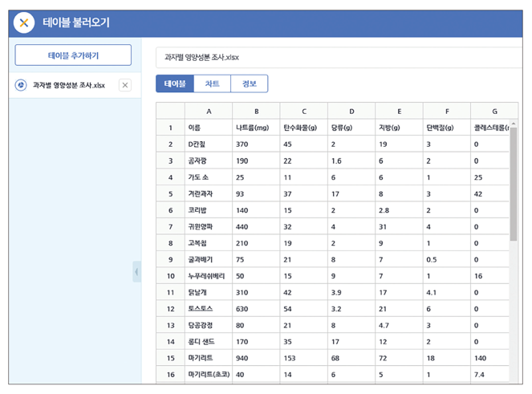
Task: Click the 계란과자 name cell
Action: [x=209, y=193]
